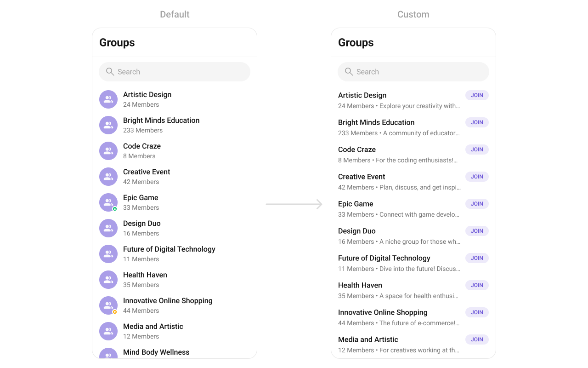Viewport: 588px width, 368px height.
Task: Click the magnifier icon in Custom search bar
Action: tap(349, 72)
